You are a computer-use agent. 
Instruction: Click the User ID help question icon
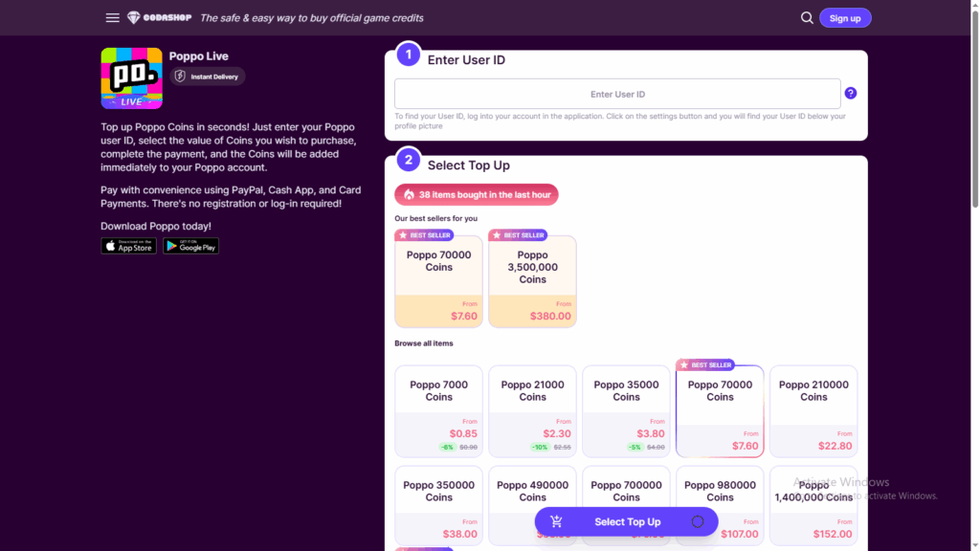851,94
